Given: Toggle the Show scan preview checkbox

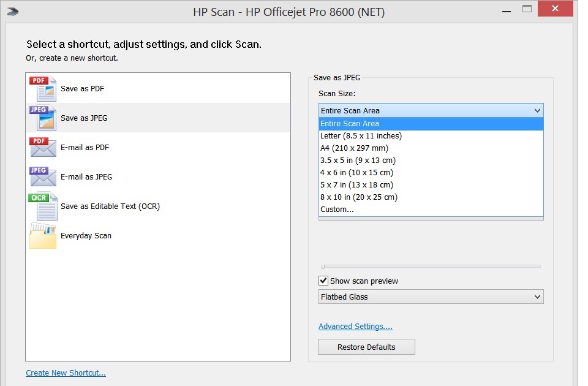Looking at the screenshot, I should point(323,281).
